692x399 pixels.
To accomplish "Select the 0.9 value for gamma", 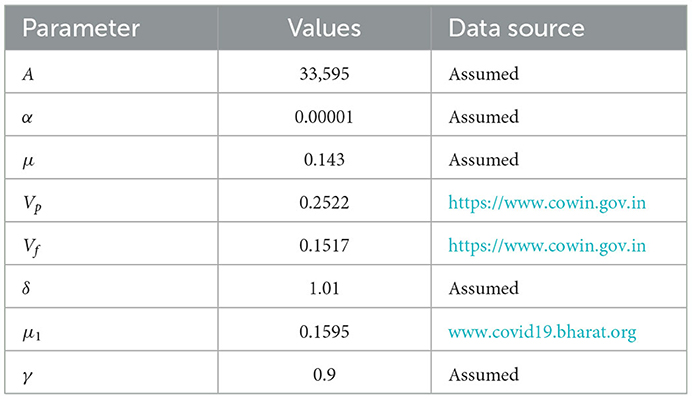I will click(x=324, y=375).
